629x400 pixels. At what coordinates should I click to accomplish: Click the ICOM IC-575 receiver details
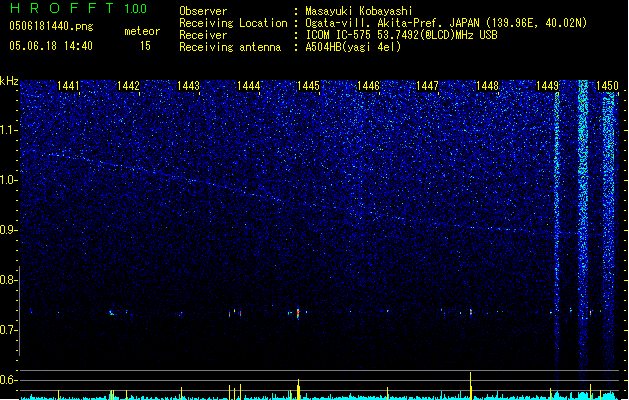coord(401,35)
